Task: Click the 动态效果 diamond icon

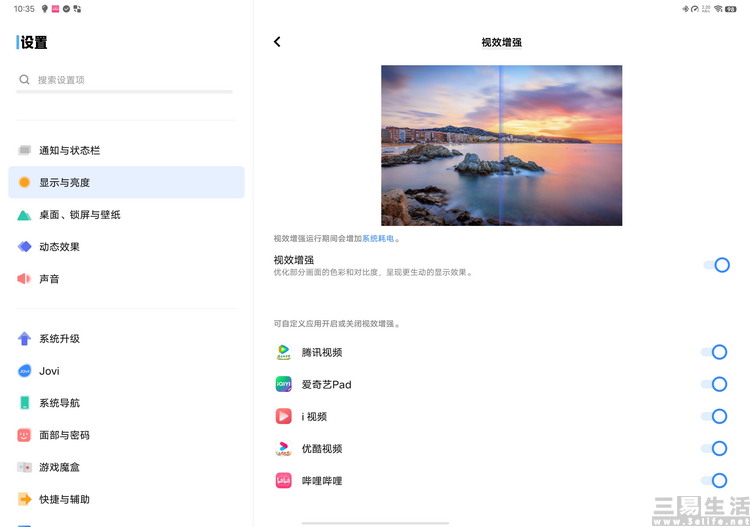Action: [24, 247]
